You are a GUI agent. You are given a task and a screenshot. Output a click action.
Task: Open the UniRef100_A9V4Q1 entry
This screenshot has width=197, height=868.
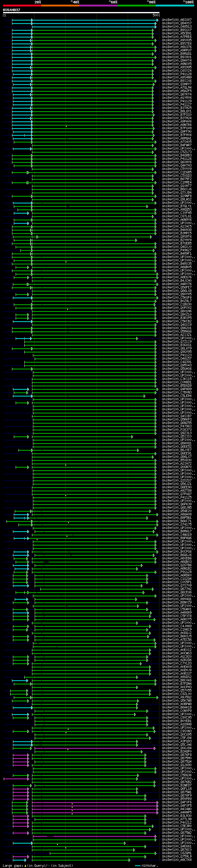pos(177,599)
